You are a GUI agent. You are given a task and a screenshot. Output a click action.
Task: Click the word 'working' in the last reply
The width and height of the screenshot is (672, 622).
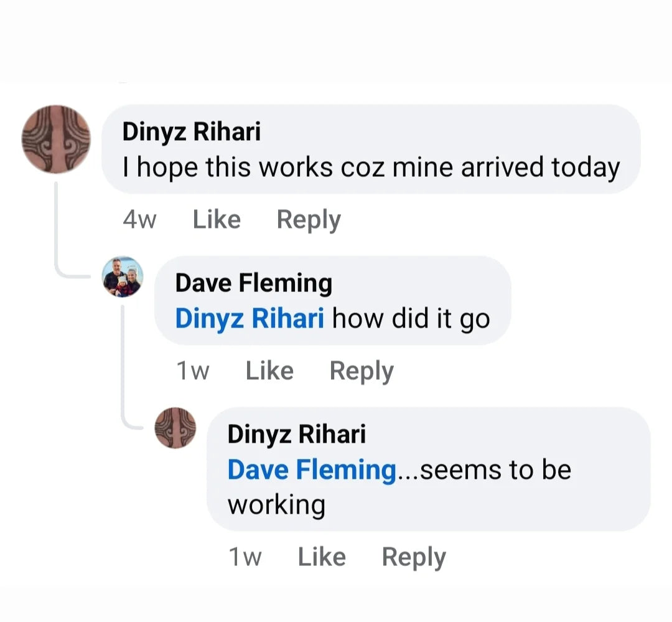[276, 504]
